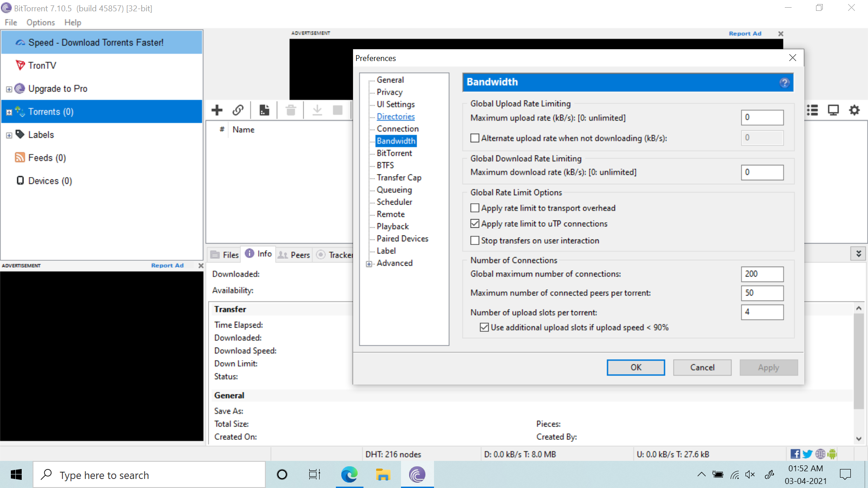Click the Cortana circle icon on taskbar
Viewport: 868px width, 488px height.
(282, 474)
